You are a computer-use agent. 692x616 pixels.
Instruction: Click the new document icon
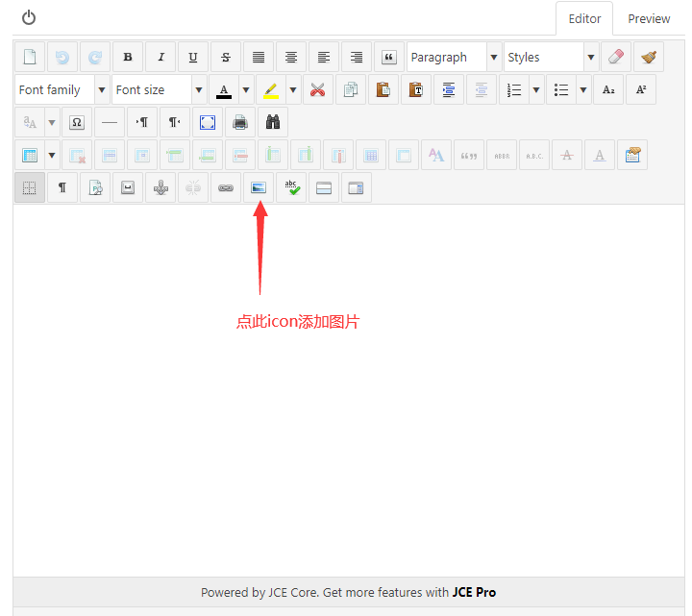click(30, 58)
